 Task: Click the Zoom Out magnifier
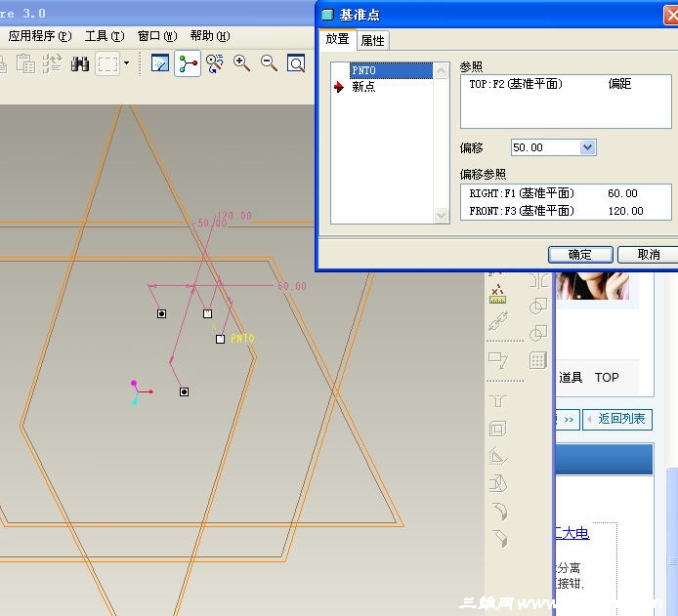coord(269,63)
